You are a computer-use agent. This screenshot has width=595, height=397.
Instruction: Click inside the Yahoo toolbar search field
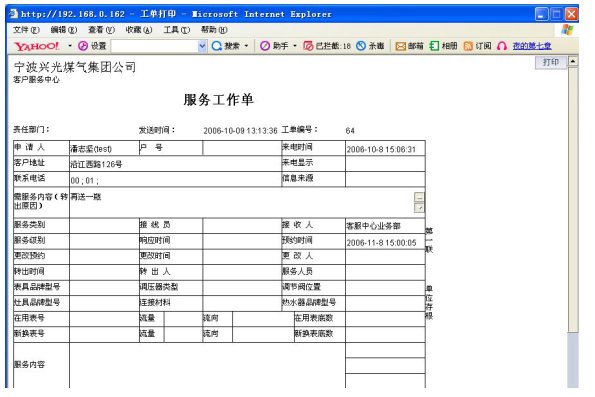[155, 46]
